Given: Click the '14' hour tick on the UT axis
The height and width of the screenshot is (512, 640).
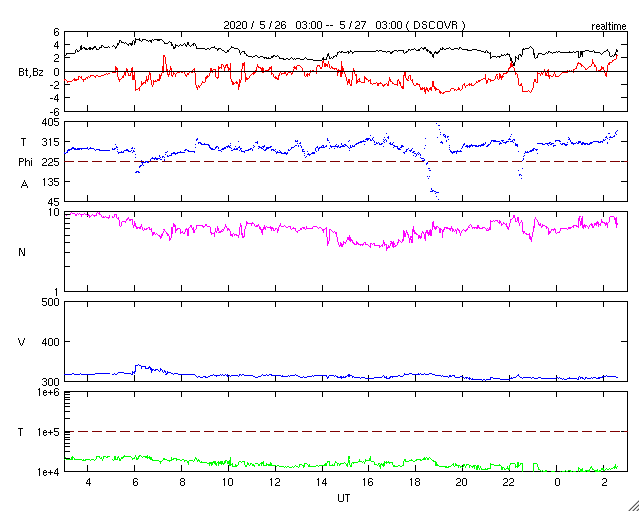Looking at the screenshot, I should click(322, 482).
